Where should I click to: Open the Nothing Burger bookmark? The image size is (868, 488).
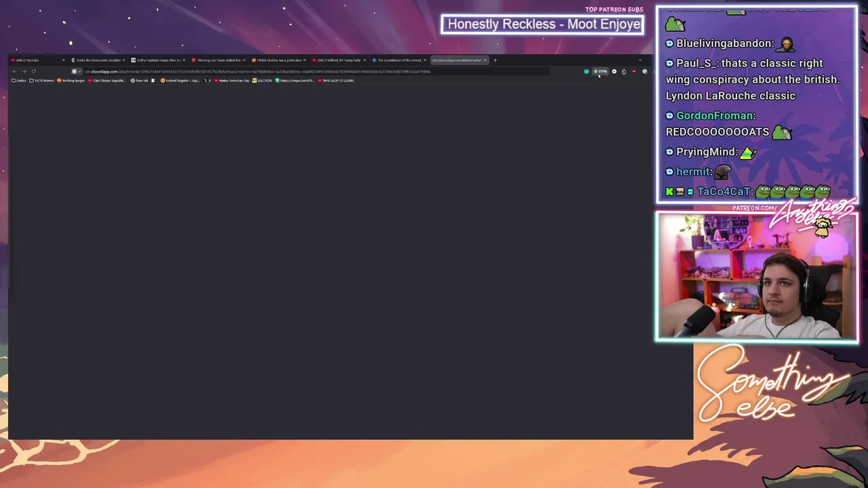[71, 81]
